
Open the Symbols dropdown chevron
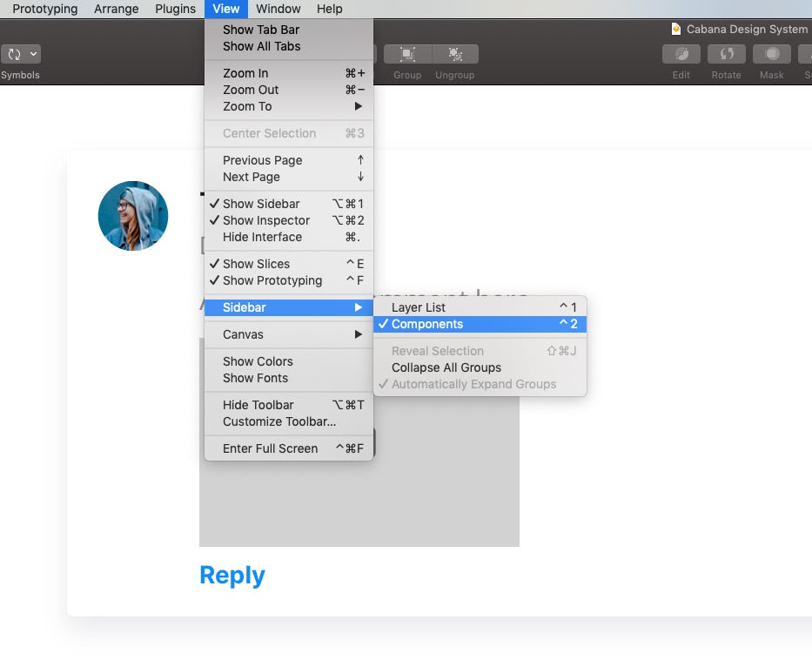[32, 54]
